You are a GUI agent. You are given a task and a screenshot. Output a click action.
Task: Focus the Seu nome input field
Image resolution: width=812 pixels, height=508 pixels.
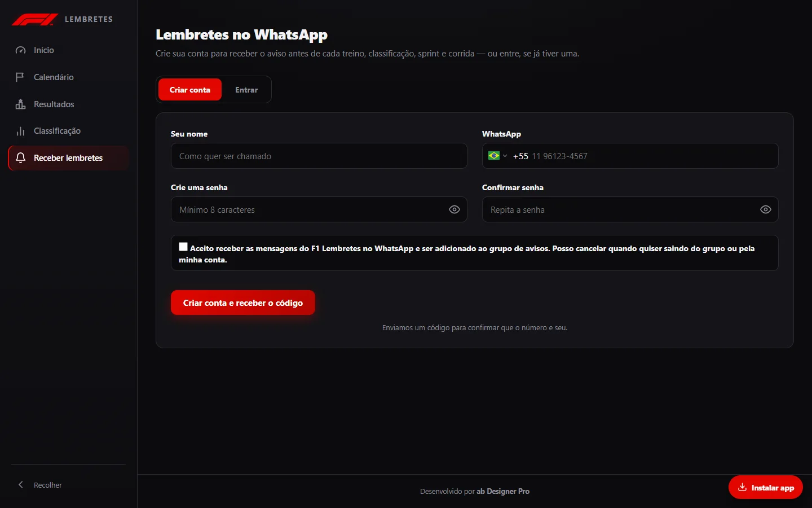[x=319, y=156]
